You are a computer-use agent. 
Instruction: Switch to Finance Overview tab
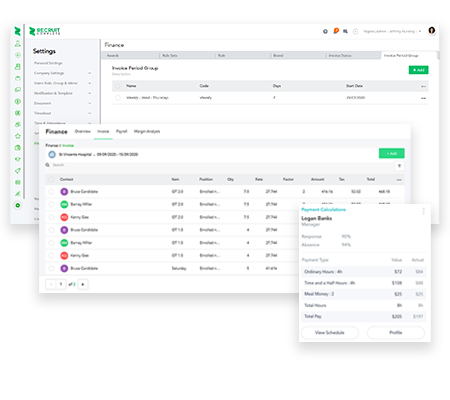click(83, 131)
